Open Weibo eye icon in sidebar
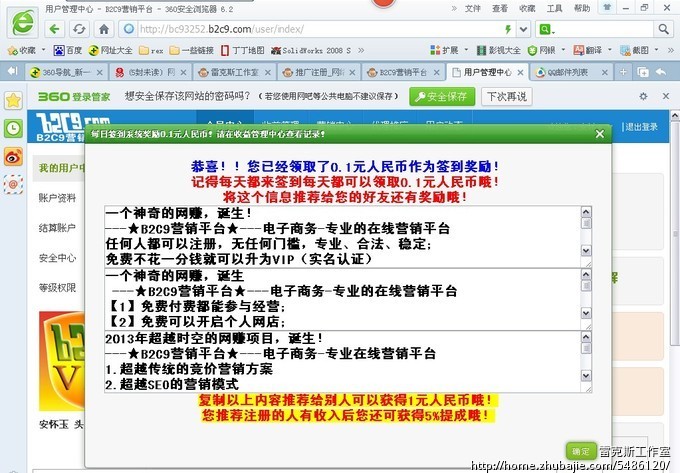The width and height of the screenshot is (680, 473). 13,157
